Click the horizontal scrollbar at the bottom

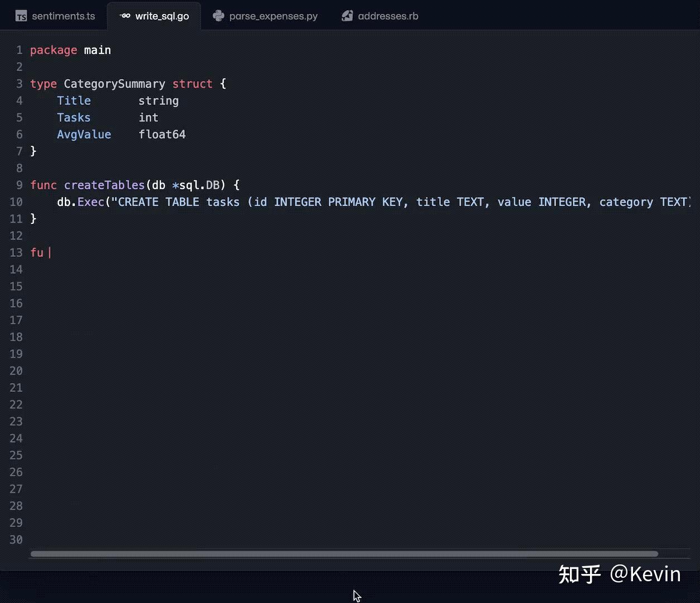pyautogui.click(x=343, y=554)
